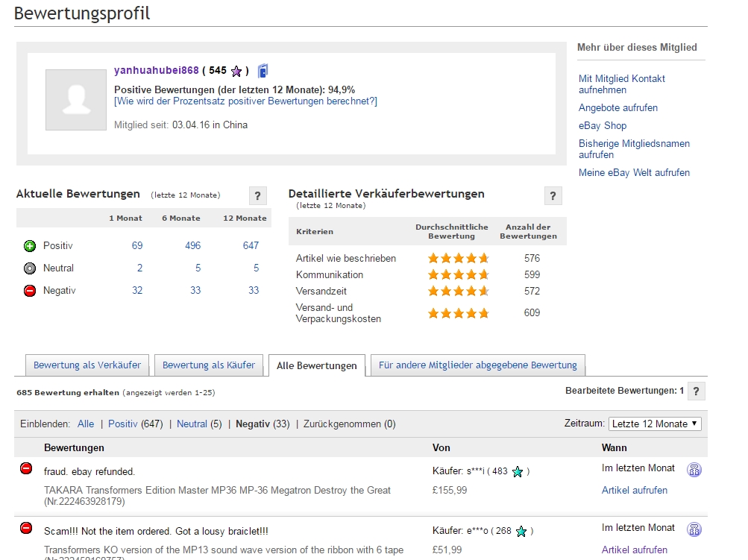Click the eBay Shop door icon
This screenshot has width=748, height=560.
click(x=263, y=71)
